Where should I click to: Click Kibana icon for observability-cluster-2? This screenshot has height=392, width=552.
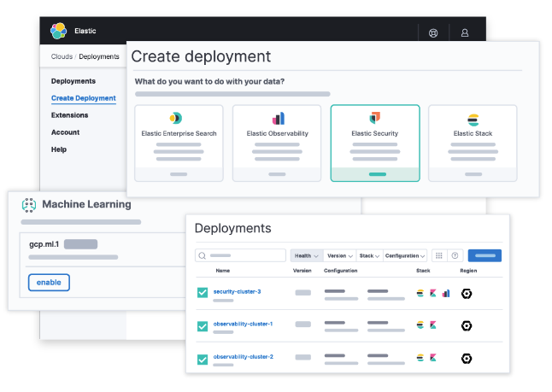[433, 358]
